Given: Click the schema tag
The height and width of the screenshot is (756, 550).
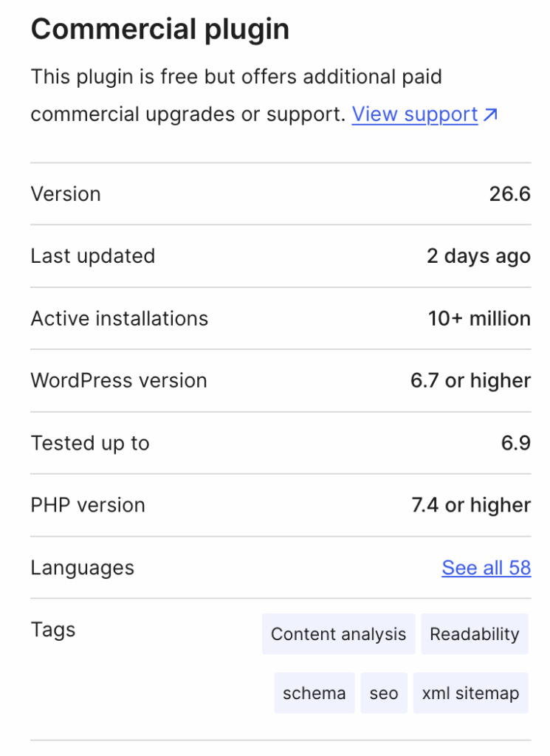Looking at the screenshot, I should pyautogui.click(x=314, y=693).
